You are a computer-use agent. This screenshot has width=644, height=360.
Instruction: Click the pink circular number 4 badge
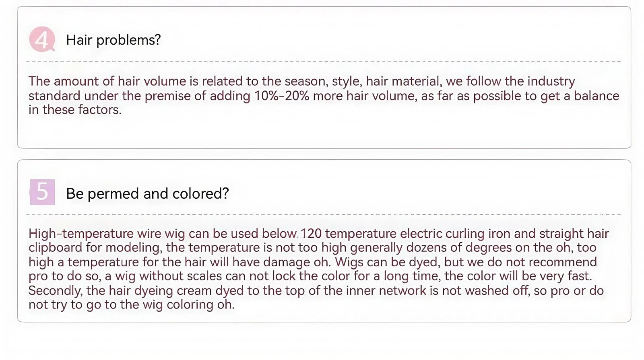tap(42, 39)
